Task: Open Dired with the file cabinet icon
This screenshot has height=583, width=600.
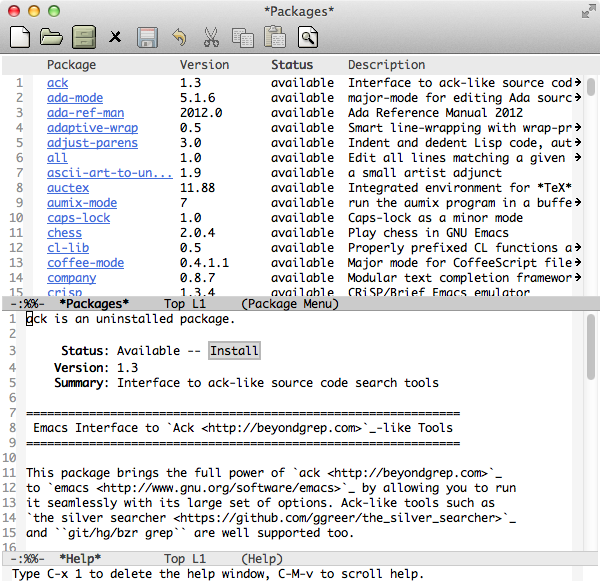Action: 84,37
